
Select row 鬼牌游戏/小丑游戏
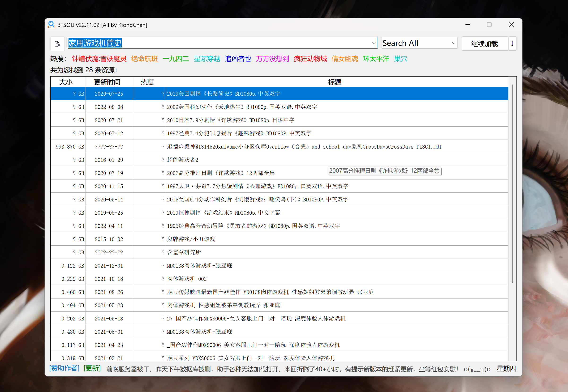279,239
